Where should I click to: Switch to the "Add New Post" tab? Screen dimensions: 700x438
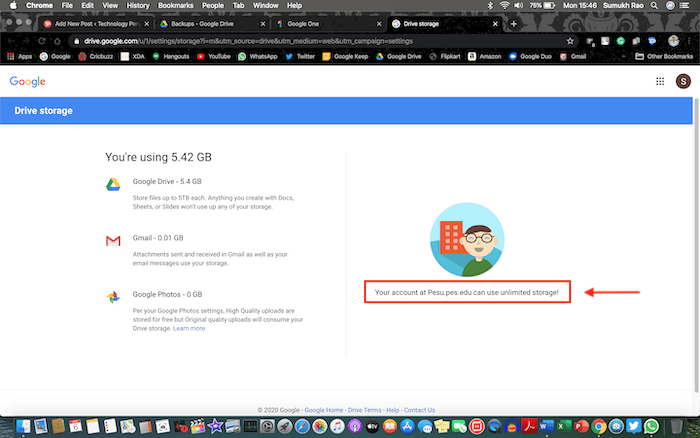(x=96, y=24)
